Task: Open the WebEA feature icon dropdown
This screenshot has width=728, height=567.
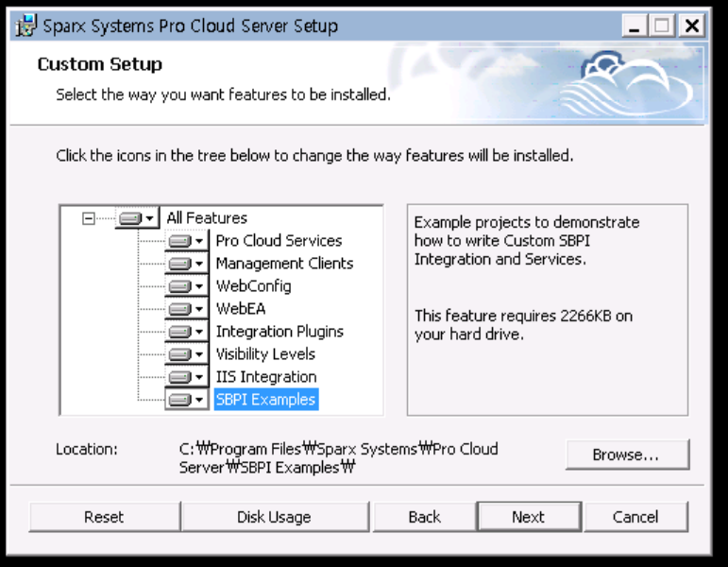Action: (187, 309)
